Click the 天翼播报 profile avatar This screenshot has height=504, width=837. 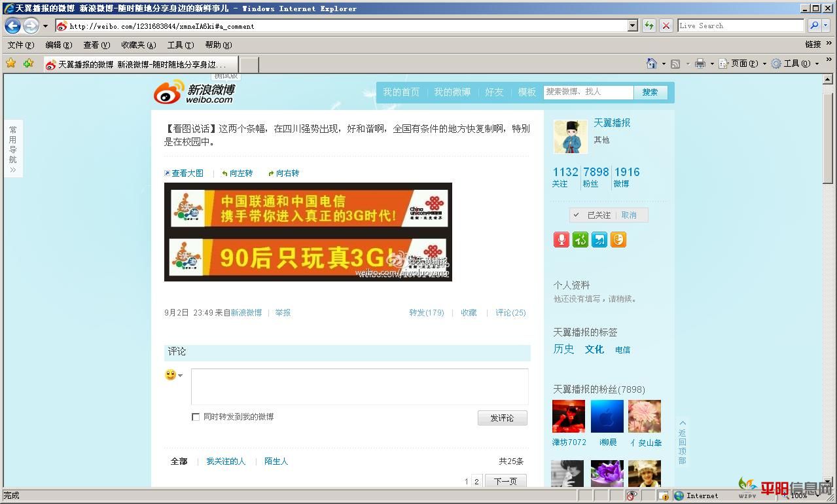pyautogui.click(x=571, y=137)
